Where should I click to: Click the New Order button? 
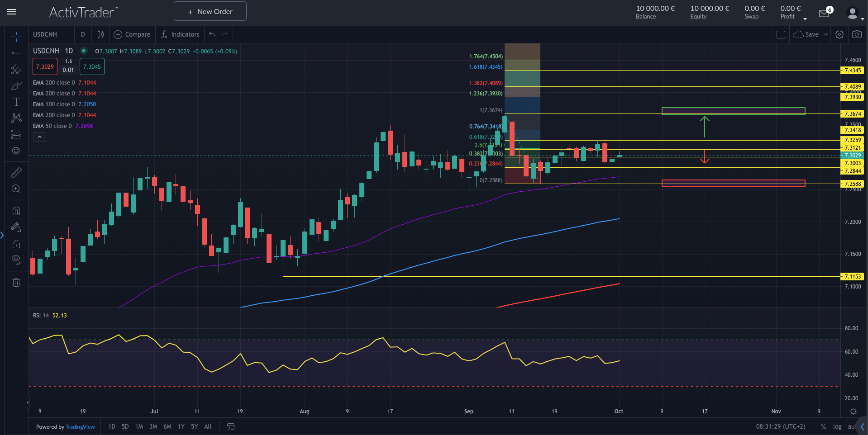pyautogui.click(x=210, y=11)
